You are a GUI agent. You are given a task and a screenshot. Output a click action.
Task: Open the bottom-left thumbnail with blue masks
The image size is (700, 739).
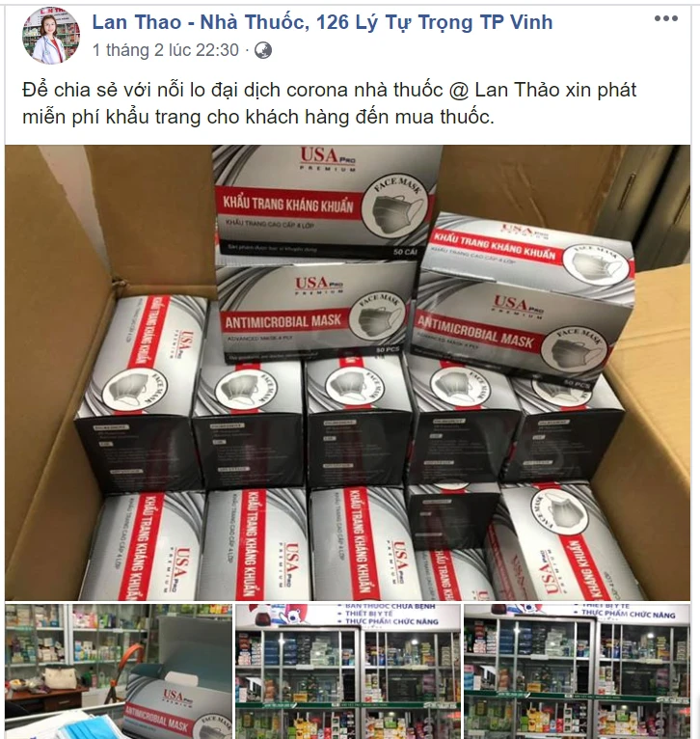[119, 671]
